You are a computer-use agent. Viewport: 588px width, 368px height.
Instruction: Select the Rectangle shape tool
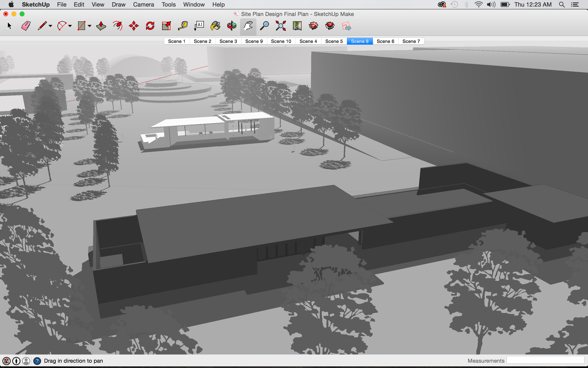point(81,26)
